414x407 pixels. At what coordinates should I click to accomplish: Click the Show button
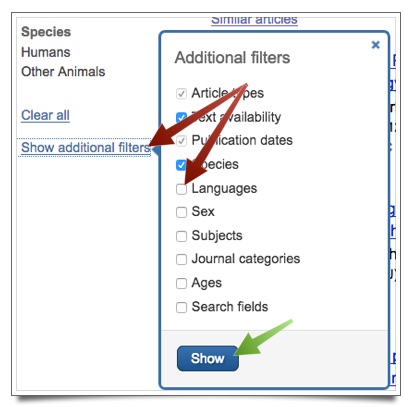pyautogui.click(x=208, y=358)
